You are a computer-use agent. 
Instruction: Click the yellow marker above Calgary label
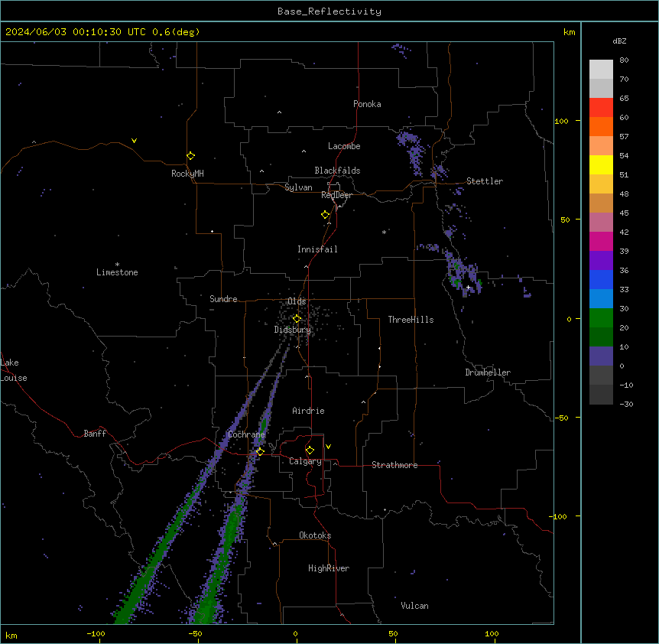310,450
